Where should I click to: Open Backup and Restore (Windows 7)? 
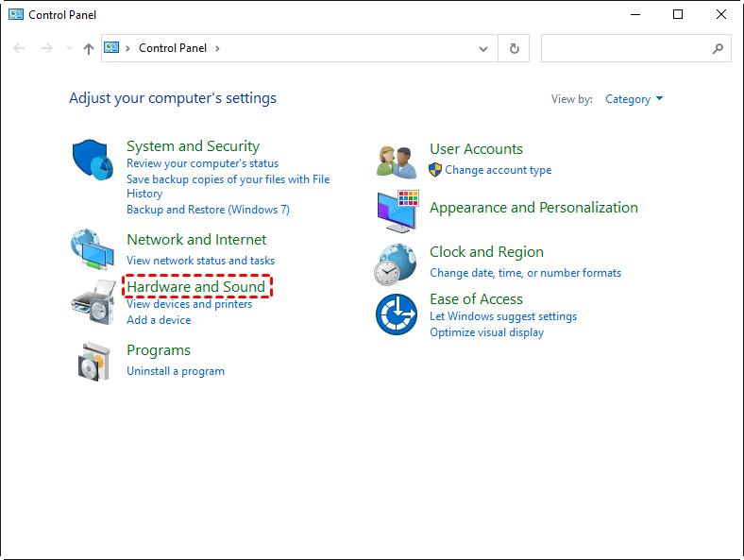tap(208, 210)
